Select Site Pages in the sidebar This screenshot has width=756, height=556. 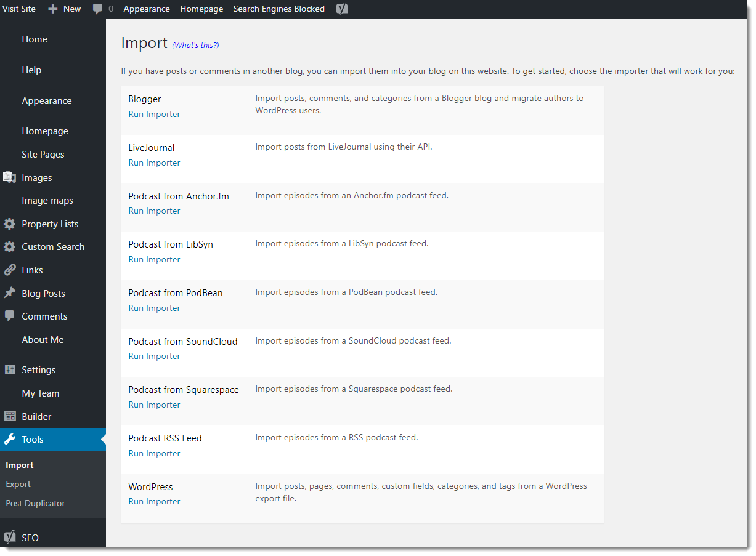tap(43, 154)
